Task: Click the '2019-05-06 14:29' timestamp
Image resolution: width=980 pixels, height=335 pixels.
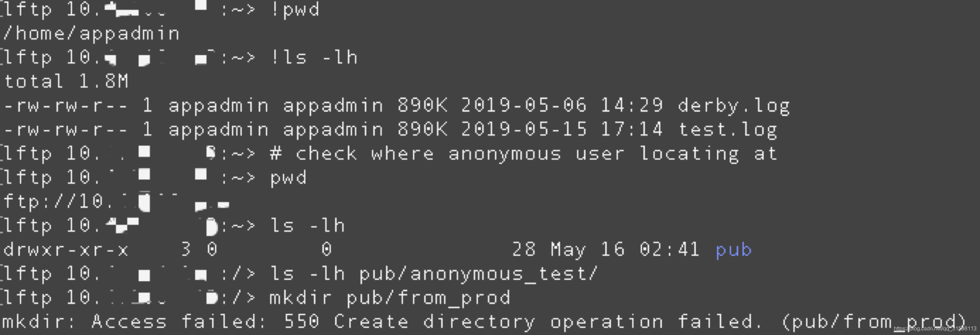Action: point(562,105)
